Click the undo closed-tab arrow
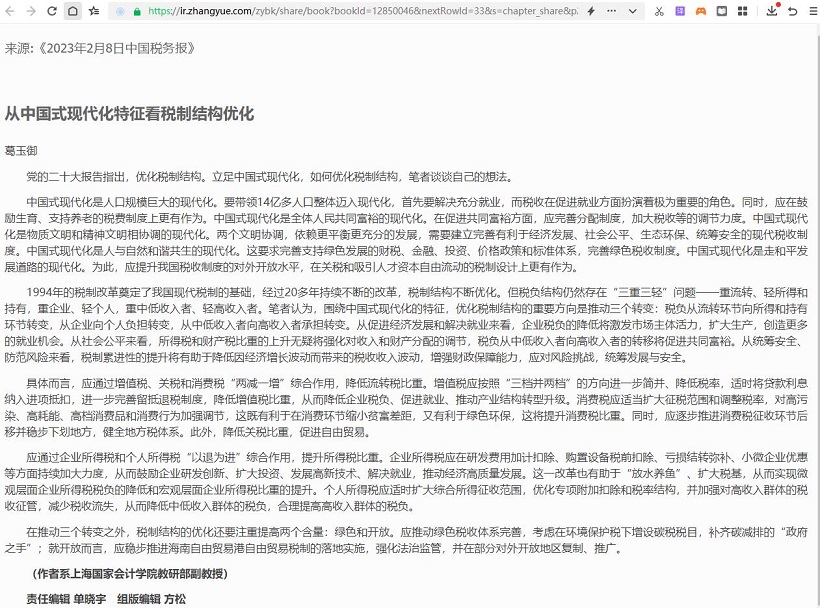Screen dimensions: 820x608 coord(792,11)
